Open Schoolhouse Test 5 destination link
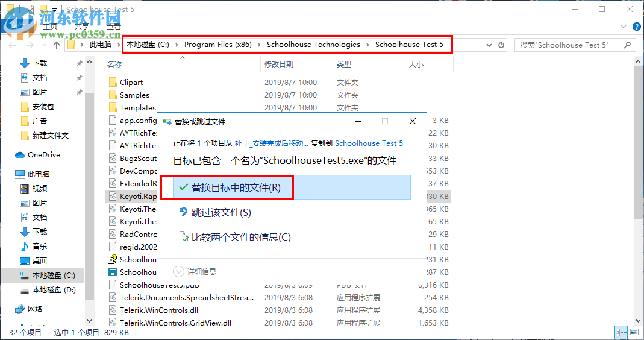 click(x=369, y=143)
